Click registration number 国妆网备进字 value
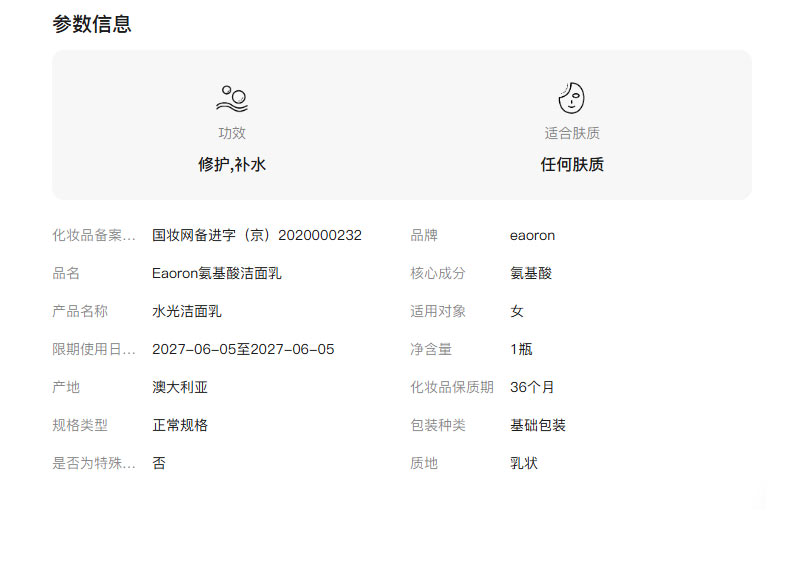 pos(256,236)
